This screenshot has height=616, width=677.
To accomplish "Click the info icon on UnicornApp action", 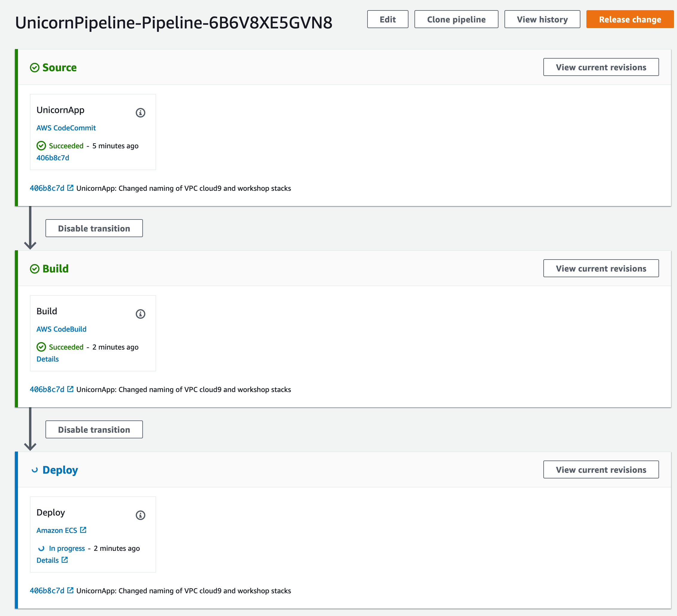I will click(140, 112).
